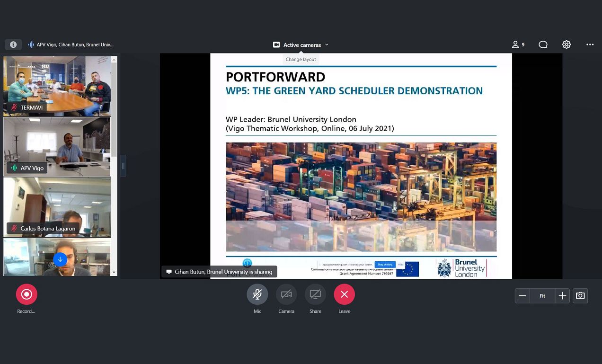Click the 'APV Vigo, Cihan Butun, Brunel Univ...' speaker text
This screenshot has width=602, height=364.
coord(75,44)
